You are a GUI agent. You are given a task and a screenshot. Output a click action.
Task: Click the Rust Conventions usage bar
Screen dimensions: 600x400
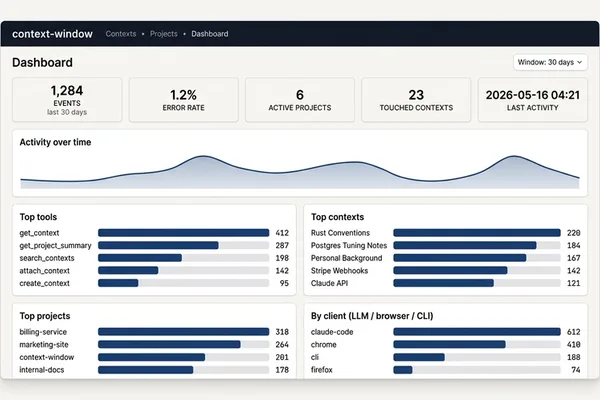477,233
